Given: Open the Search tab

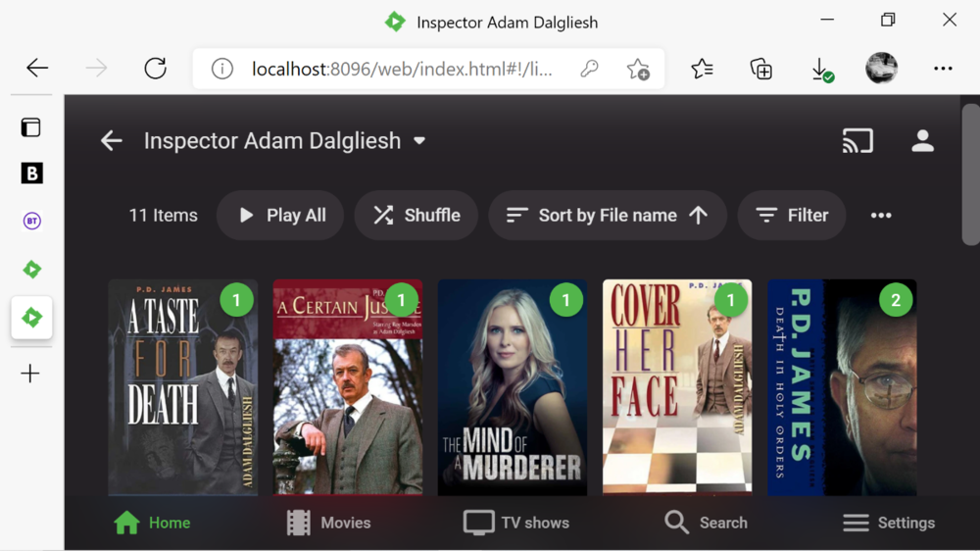Looking at the screenshot, I should pyautogui.click(x=706, y=523).
